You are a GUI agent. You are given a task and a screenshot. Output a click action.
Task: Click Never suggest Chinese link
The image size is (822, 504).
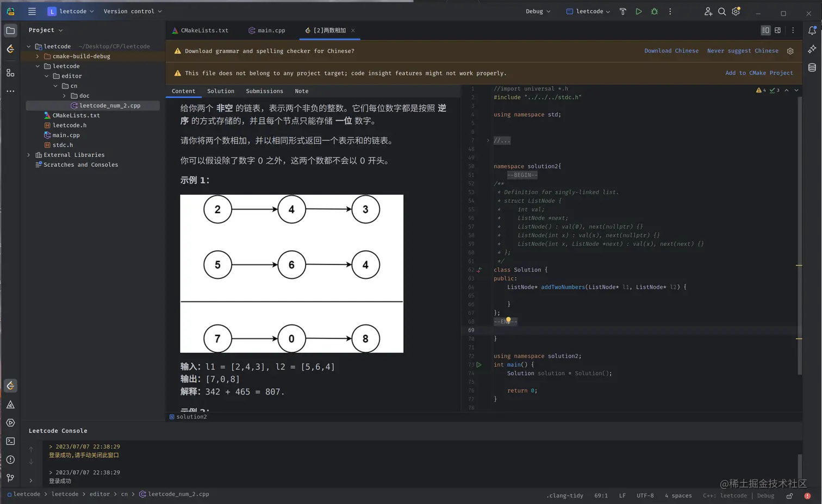coord(743,51)
